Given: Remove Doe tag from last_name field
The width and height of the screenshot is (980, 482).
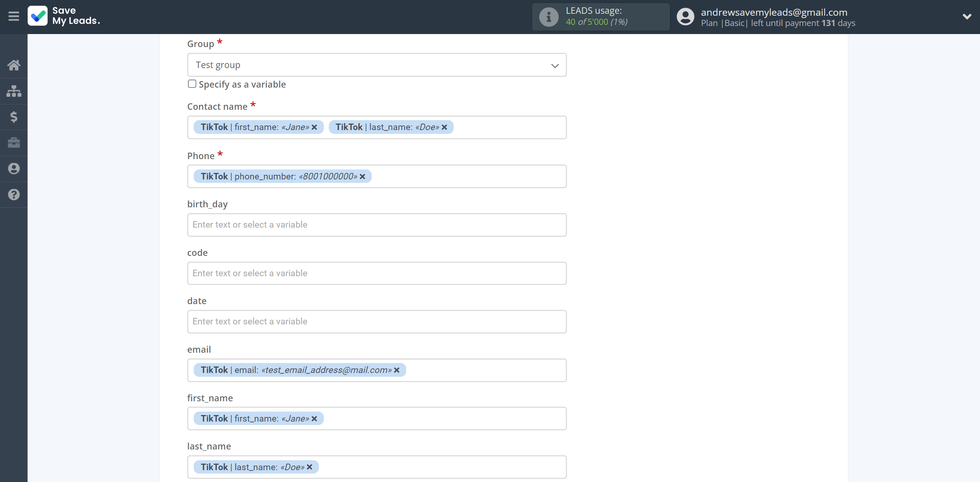Looking at the screenshot, I should 310,467.
